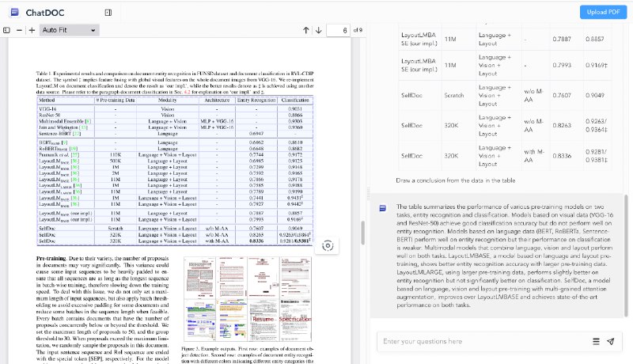Screen dimensions: 633x364
Task: Click the 'of 9' page count text
Action: (x=358, y=30)
